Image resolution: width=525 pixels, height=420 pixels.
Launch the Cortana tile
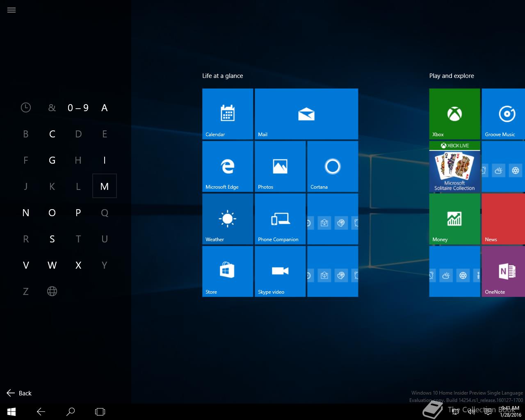point(333,167)
